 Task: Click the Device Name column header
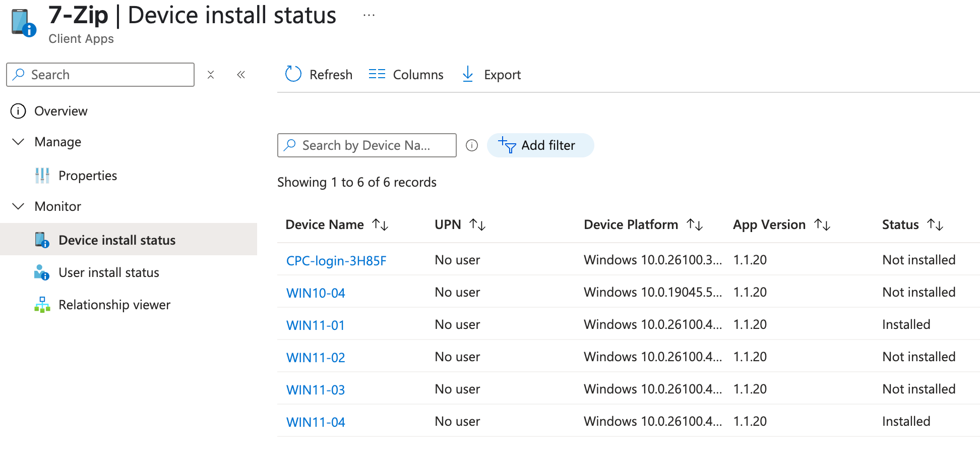pos(325,224)
